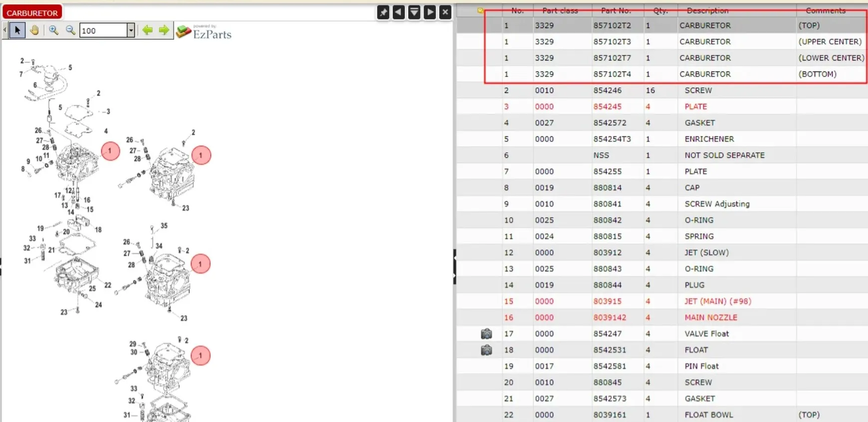The height and width of the screenshot is (422, 868).
Task: Select part number 854255
Action: (x=608, y=171)
